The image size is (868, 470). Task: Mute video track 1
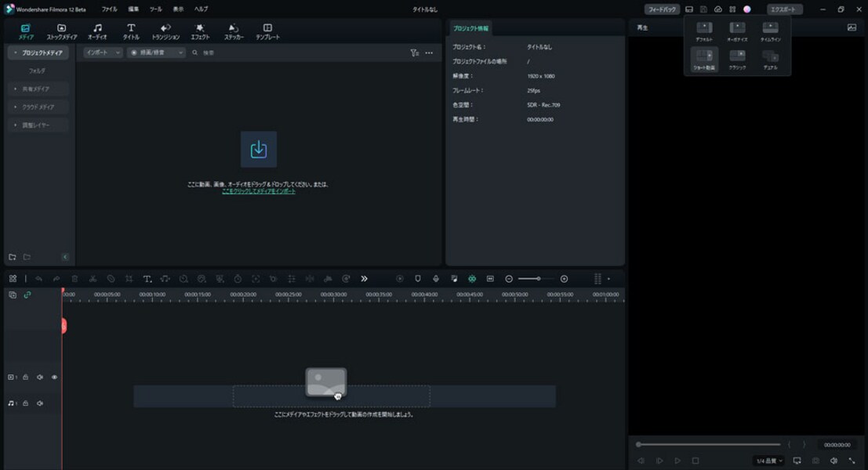pos(40,377)
